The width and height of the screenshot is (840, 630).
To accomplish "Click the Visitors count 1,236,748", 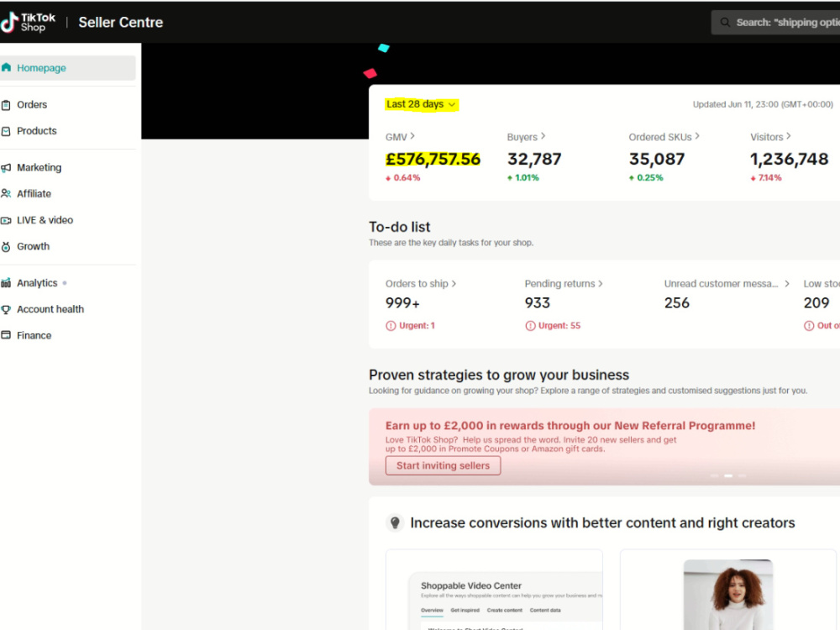I will click(789, 159).
